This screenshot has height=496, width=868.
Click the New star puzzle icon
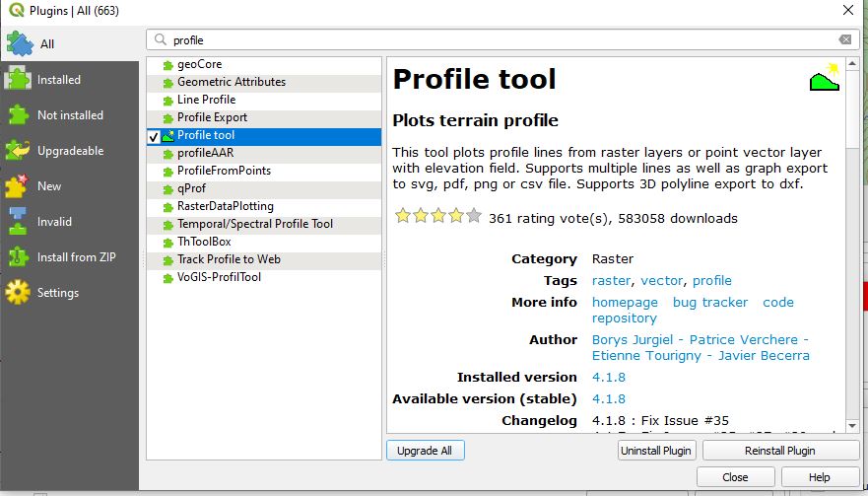[17, 186]
